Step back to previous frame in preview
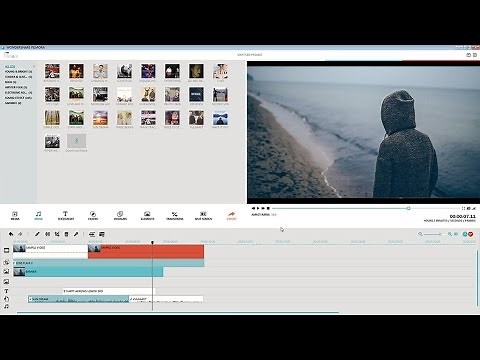The height and width of the screenshot is (360, 480). [x=253, y=208]
